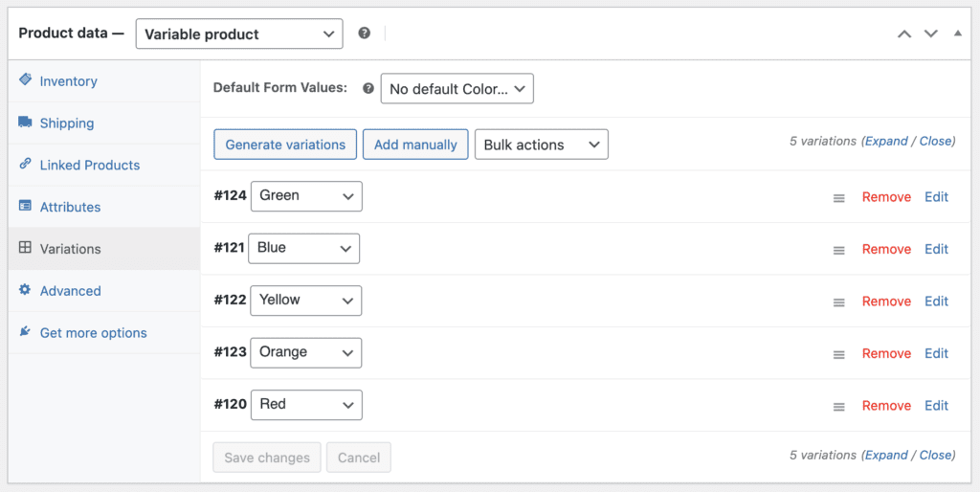Click drag handle for variation #123
This screenshot has height=492, width=980.
838,354
